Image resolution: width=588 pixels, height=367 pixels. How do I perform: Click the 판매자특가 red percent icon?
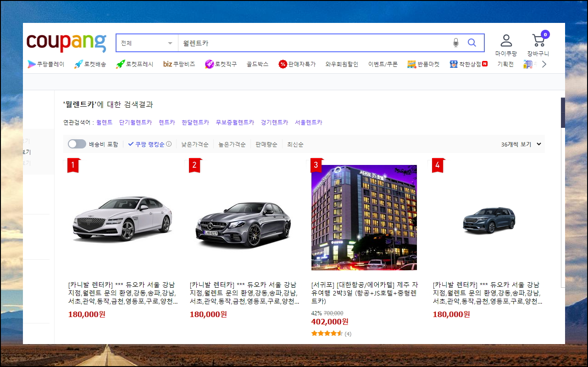(x=283, y=64)
